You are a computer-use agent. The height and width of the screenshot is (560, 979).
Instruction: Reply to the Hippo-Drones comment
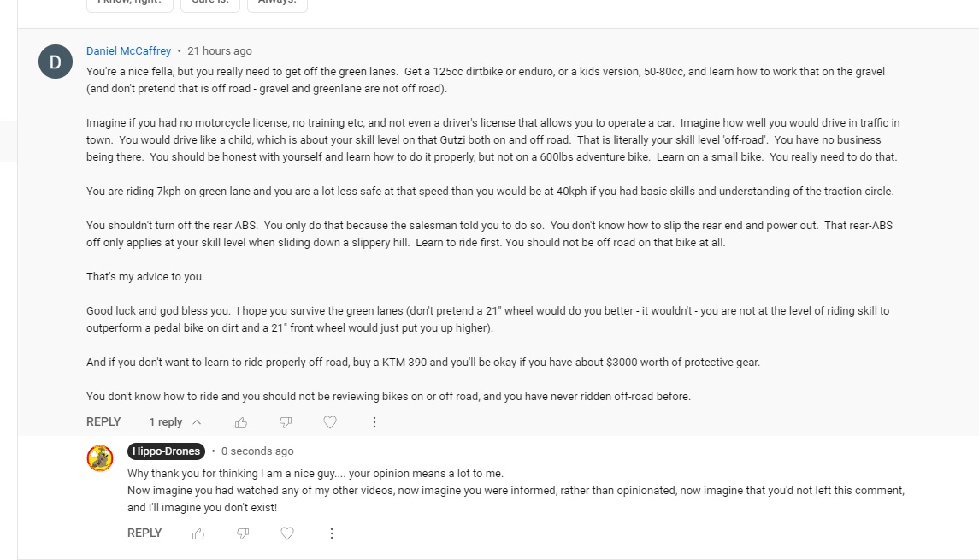tap(144, 533)
